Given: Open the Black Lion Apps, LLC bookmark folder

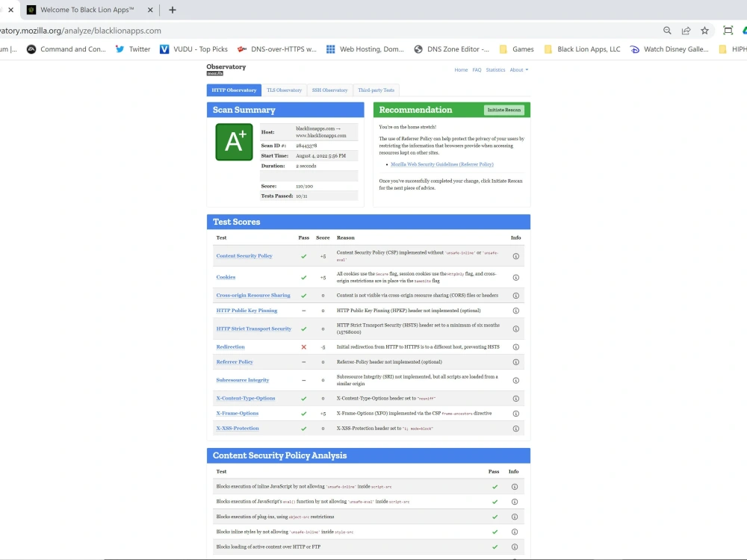Looking at the screenshot, I should (x=582, y=49).
